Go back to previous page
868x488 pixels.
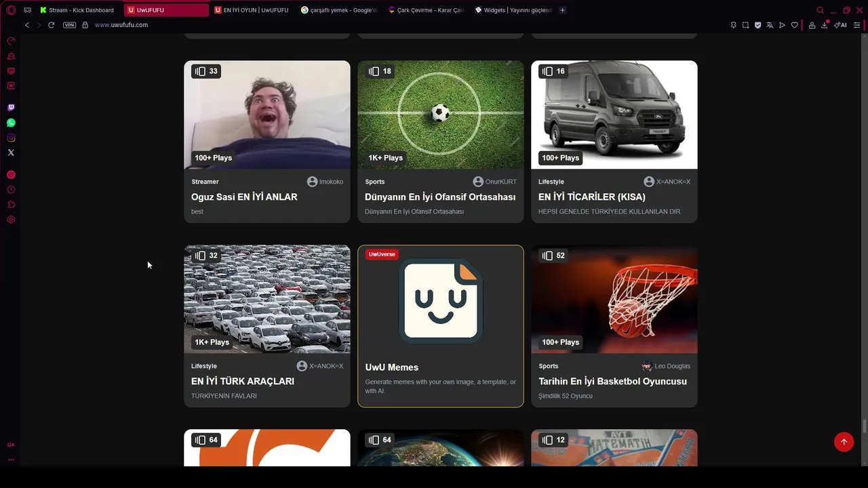click(27, 25)
